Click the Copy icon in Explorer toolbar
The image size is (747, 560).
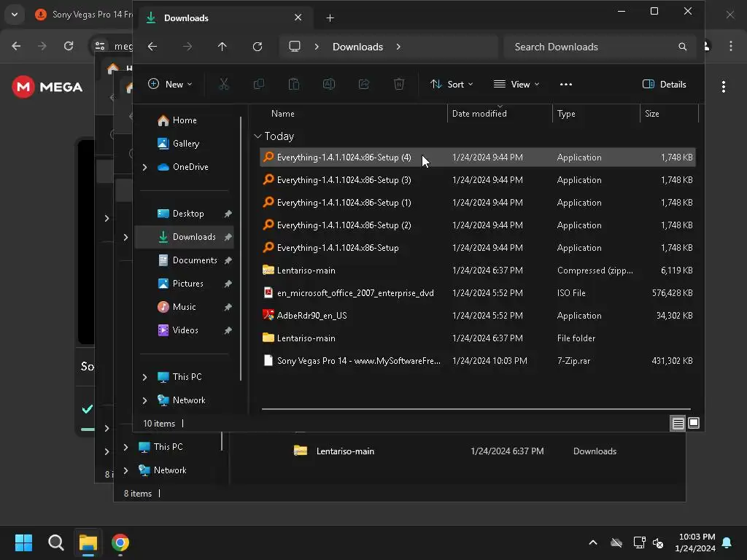[259, 85]
